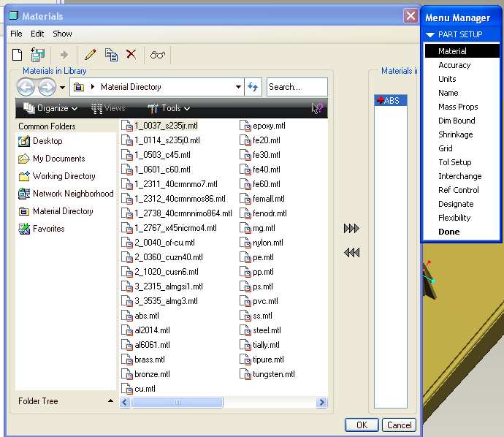This screenshot has width=504, height=437.
Task: Open the Tools dropdown
Action: pos(169,108)
